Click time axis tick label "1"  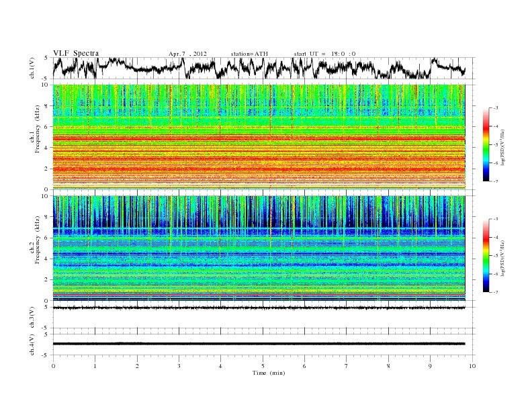tap(95, 366)
